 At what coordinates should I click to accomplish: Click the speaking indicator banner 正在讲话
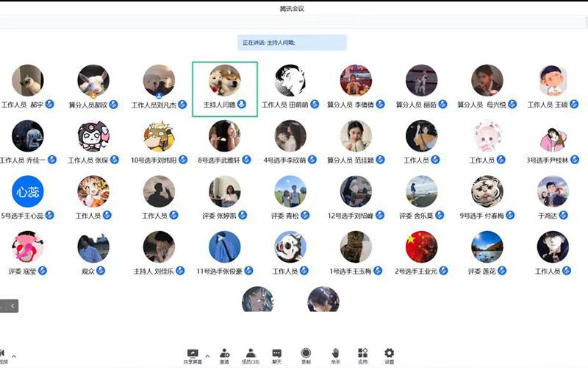(x=292, y=43)
